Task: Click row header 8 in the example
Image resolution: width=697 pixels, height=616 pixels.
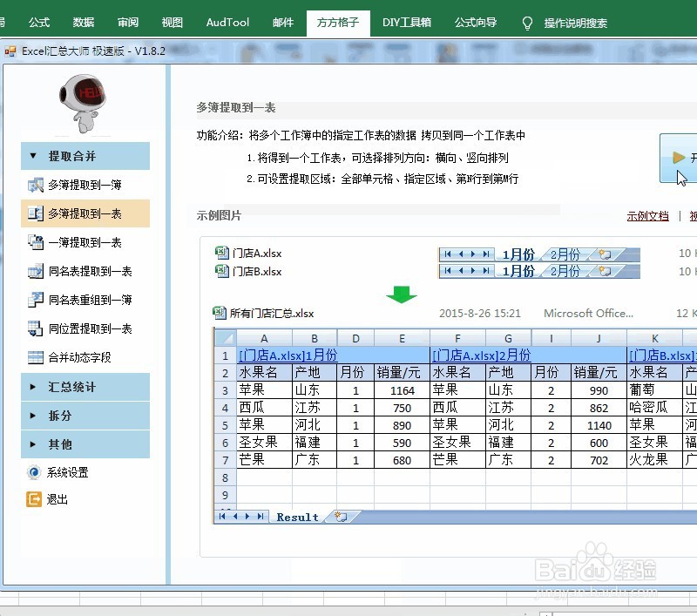Action: tap(226, 477)
